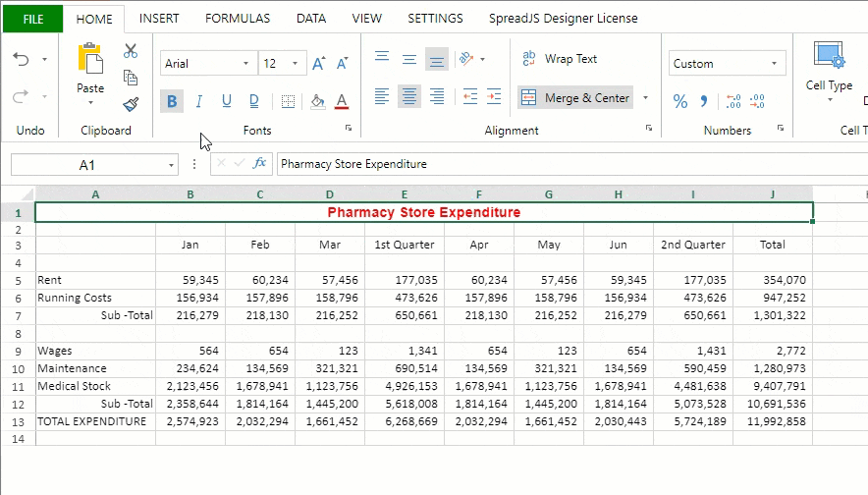Click the Cell Type icon
The width and height of the screenshot is (868, 495).
click(x=829, y=56)
